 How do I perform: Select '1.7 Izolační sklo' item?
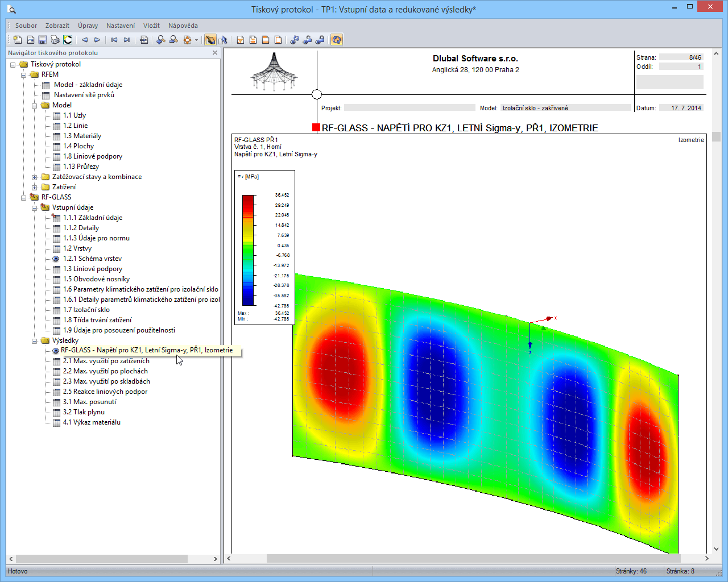point(86,310)
